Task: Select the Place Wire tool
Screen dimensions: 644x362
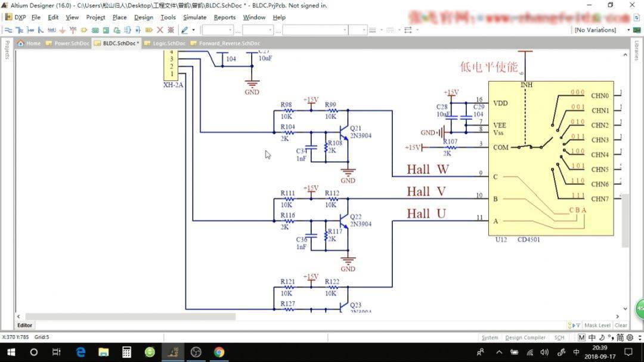Action: (8, 30)
